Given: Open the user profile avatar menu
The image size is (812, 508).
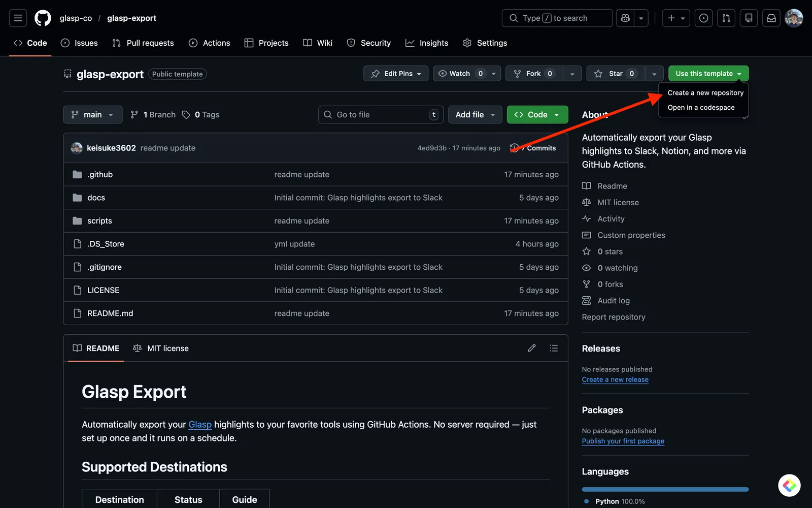Looking at the screenshot, I should [794, 18].
